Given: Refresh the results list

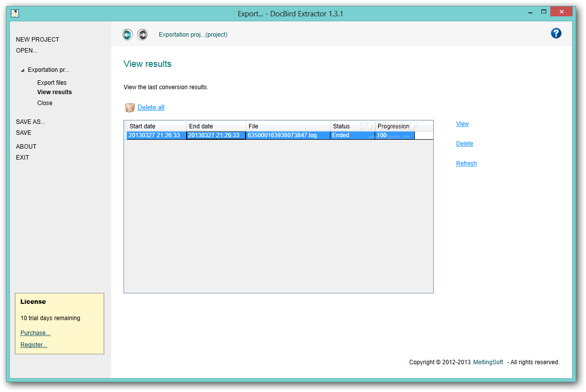Looking at the screenshot, I should [x=466, y=163].
